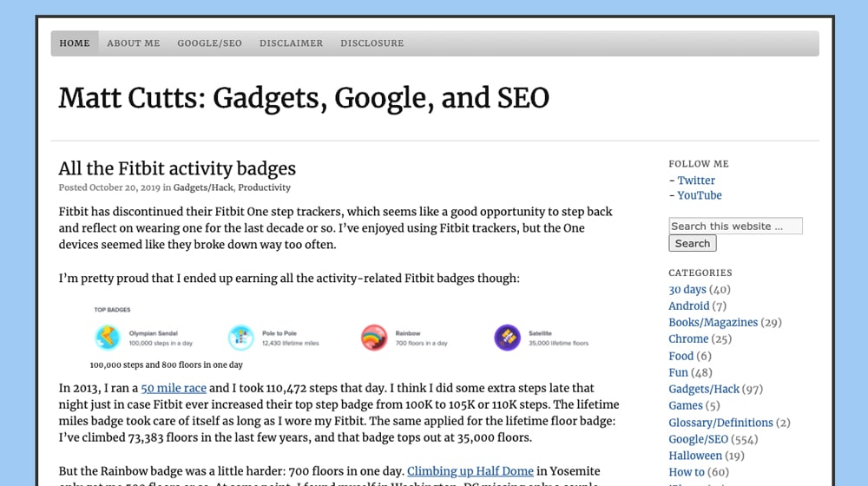This screenshot has height=486, width=868.
Task: Open the YouTube follow link
Action: (699, 195)
